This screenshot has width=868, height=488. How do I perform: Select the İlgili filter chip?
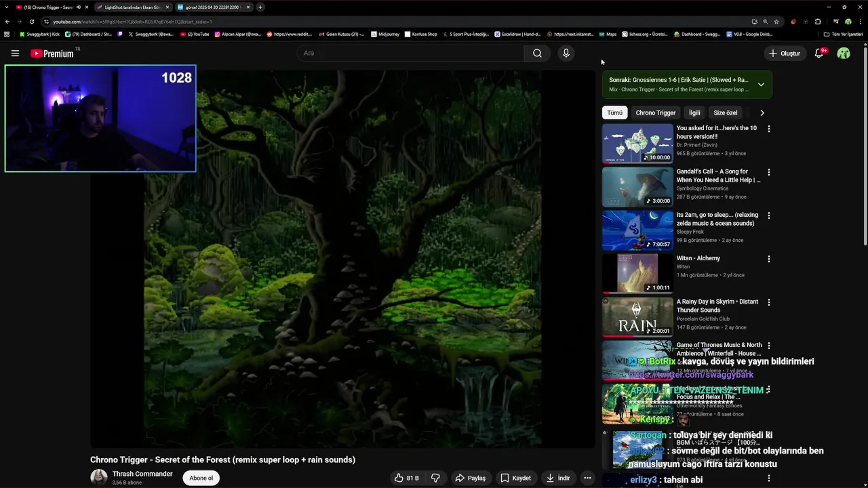pyautogui.click(x=694, y=113)
